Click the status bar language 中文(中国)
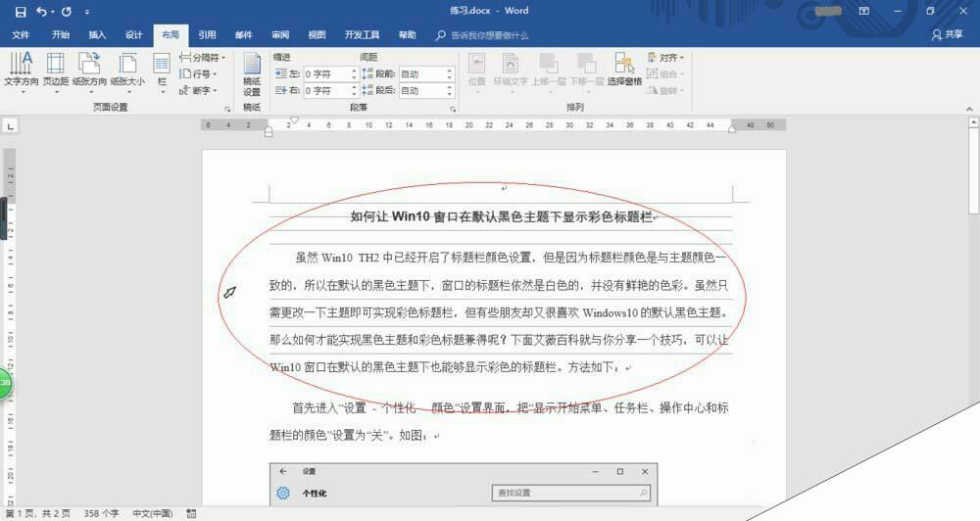The width and height of the screenshot is (980, 521). 152,513
